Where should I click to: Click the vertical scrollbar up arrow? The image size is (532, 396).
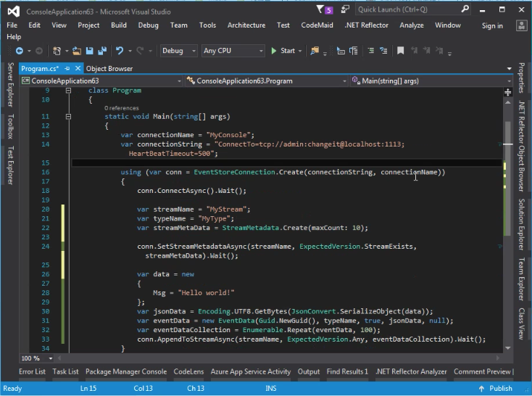pyautogui.click(x=508, y=102)
